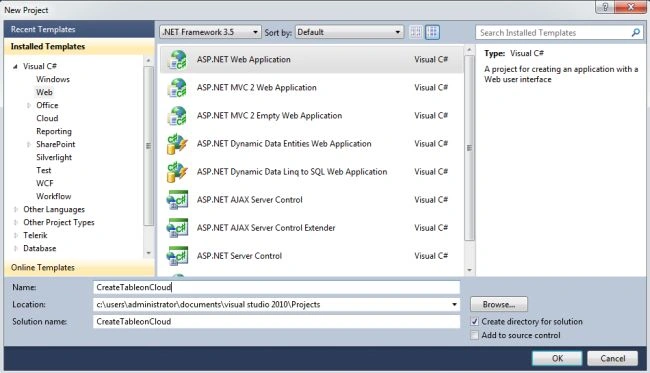
Task: Click the Dynamic Data Linq to SQL icon
Action: pos(177,172)
